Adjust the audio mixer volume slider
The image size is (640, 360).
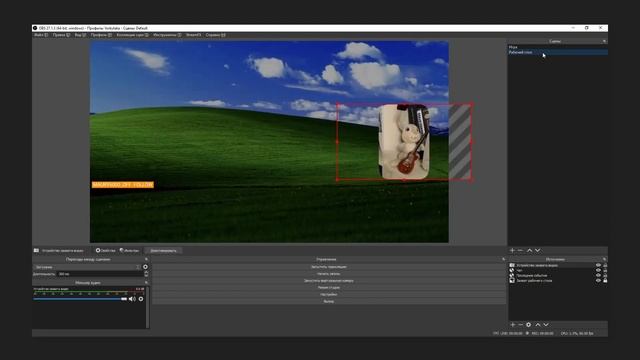pyautogui.click(x=80, y=299)
